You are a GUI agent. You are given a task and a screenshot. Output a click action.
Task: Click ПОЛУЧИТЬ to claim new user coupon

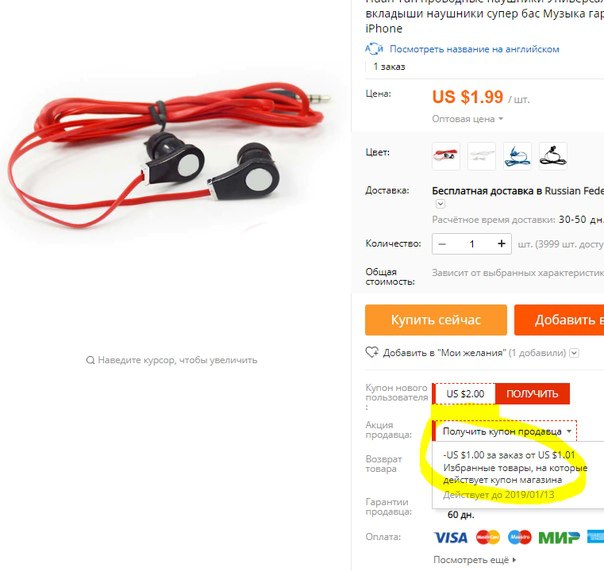(x=532, y=394)
